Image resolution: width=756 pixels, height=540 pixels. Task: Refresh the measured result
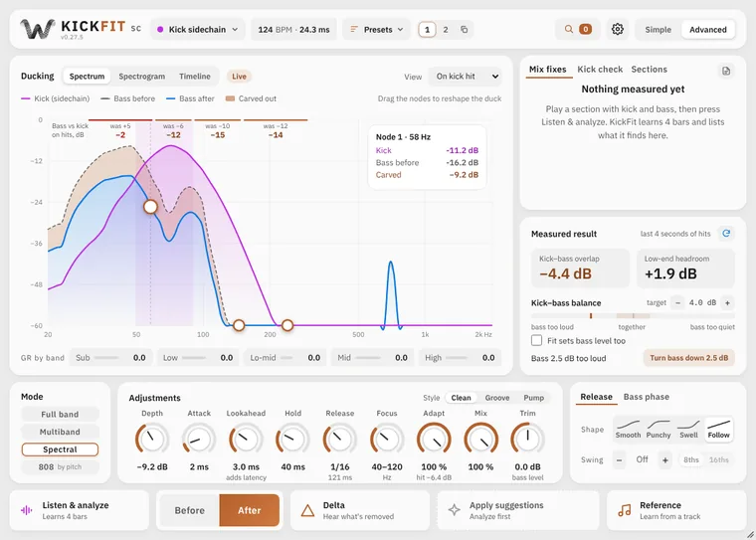click(x=725, y=234)
